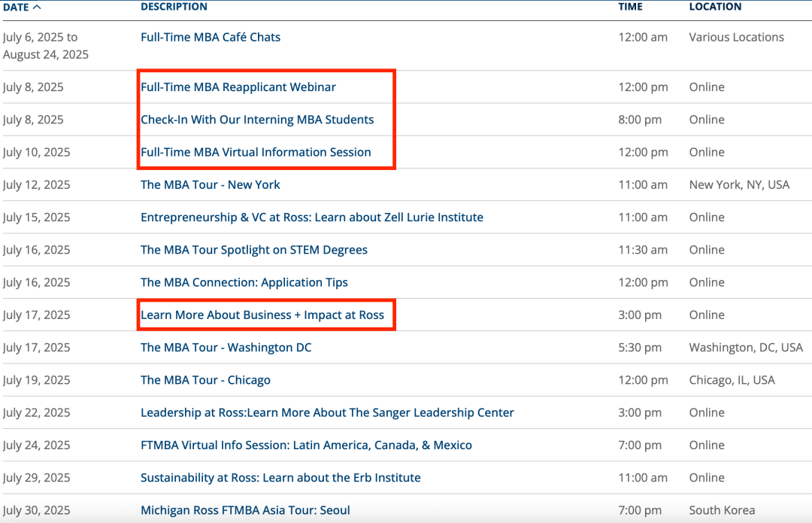Click the "Chicago, IL, USA" location cell
This screenshot has height=523, width=812.
(732, 381)
